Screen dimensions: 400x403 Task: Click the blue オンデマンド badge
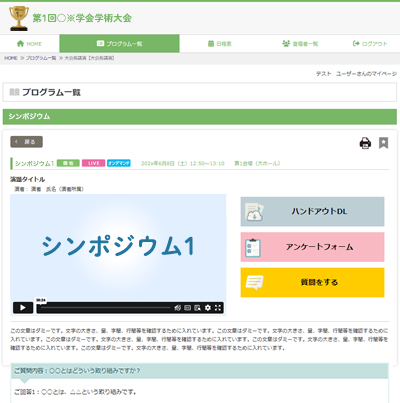(x=119, y=163)
